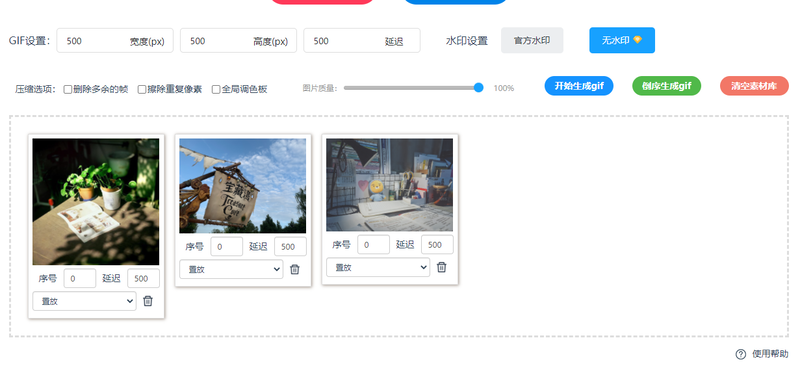Viewport: 800px width, 366px height.
Task: Click the GIF 高度(px) input field
Action: click(238, 41)
